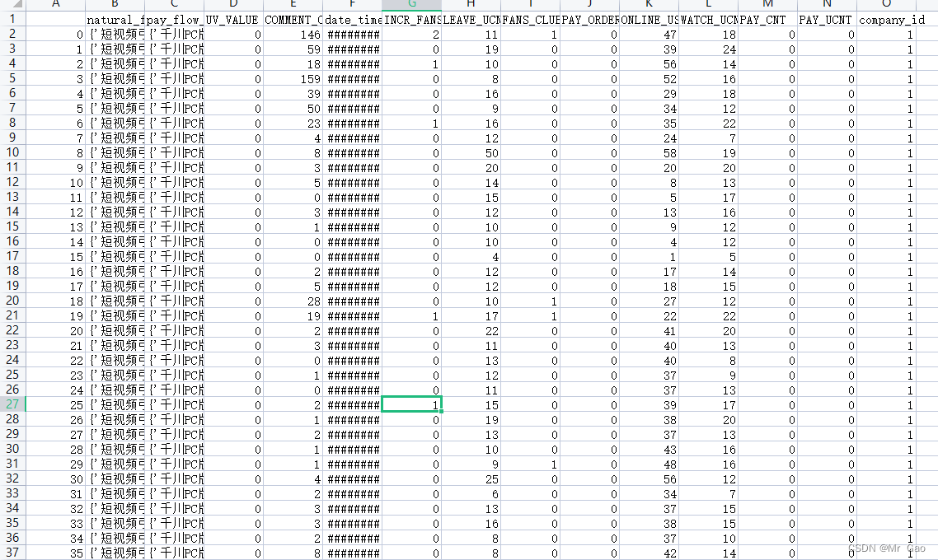Select cell H17 containing value 4
Viewport: 938px width, 560px height.
click(471, 257)
